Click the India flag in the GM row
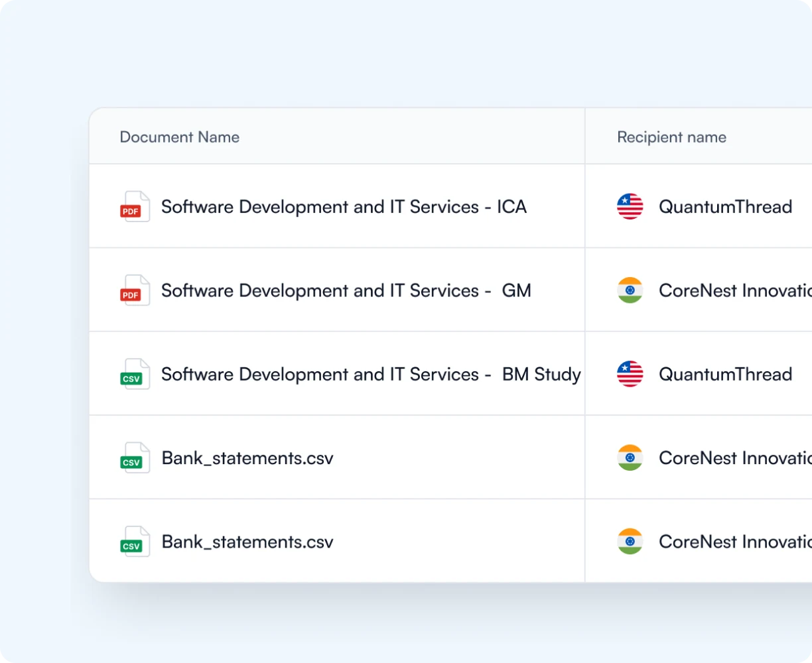The width and height of the screenshot is (812, 663). [x=630, y=290]
